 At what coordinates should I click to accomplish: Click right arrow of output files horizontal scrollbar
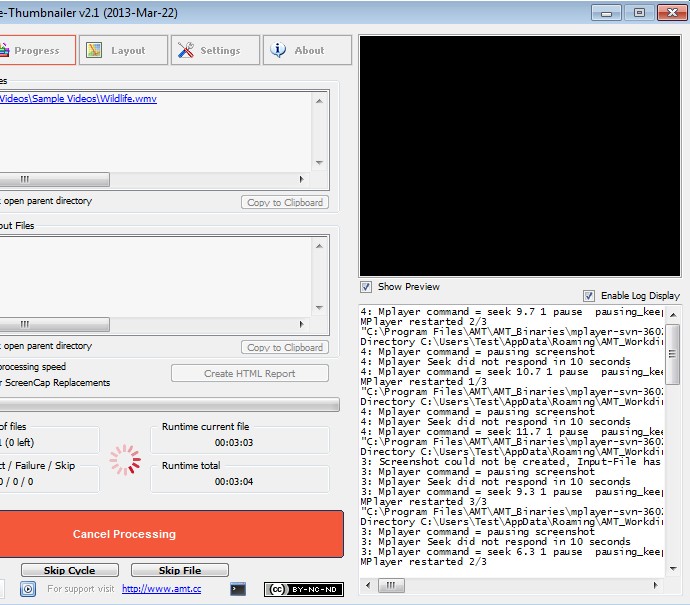301,324
